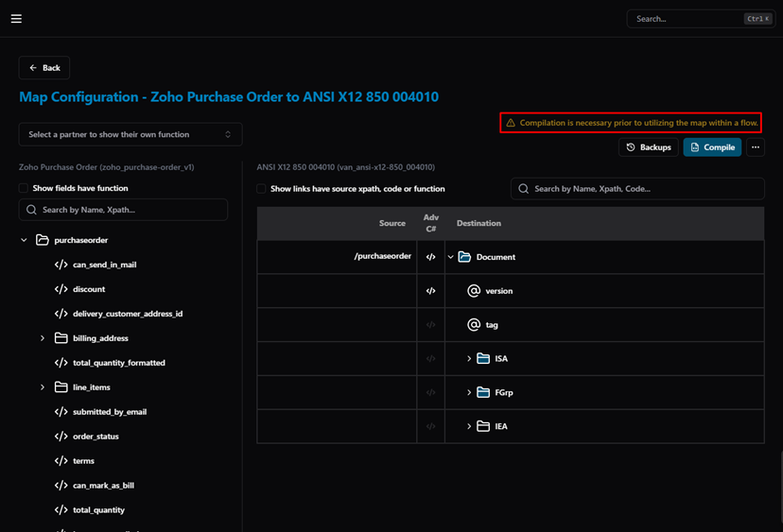Click the line_items folder icon
This screenshot has width=783, height=532.
[x=61, y=386]
